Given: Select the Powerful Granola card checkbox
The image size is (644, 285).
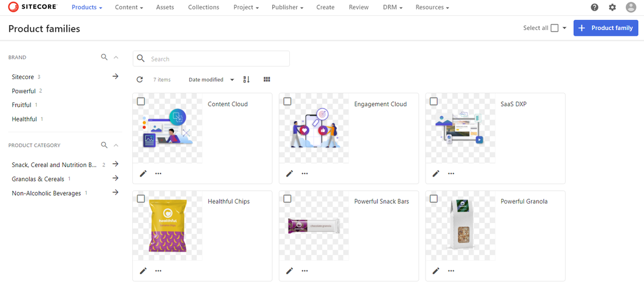Looking at the screenshot, I should pyautogui.click(x=434, y=199).
